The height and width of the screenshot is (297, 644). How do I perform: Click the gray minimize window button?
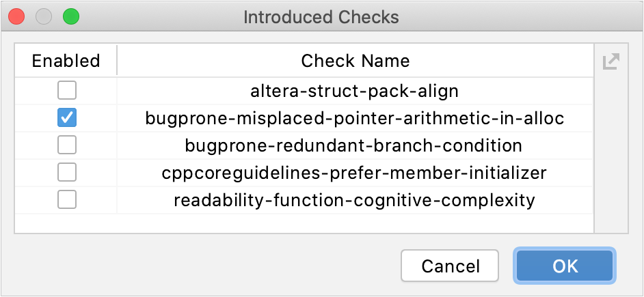tap(44, 16)
